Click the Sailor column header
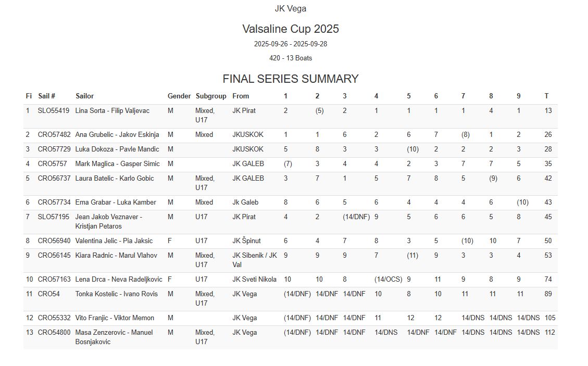 coord(84,96)
